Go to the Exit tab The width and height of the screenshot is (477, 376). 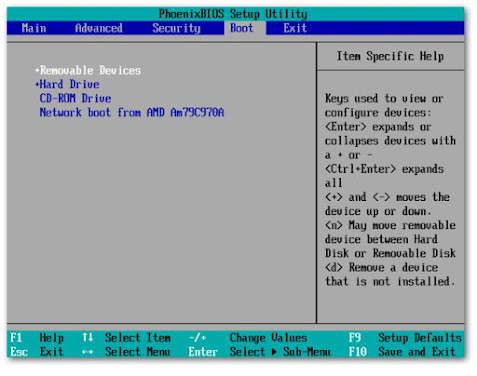point(295,28)
